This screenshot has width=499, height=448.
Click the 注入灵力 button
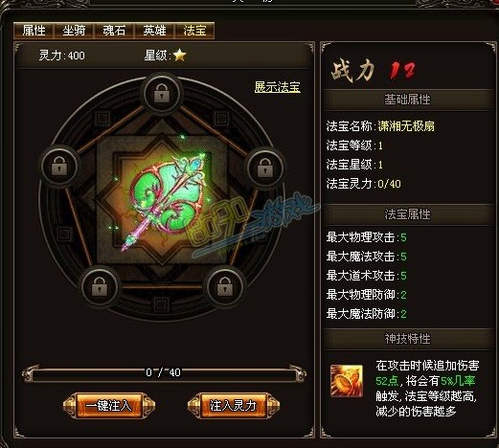234,406
